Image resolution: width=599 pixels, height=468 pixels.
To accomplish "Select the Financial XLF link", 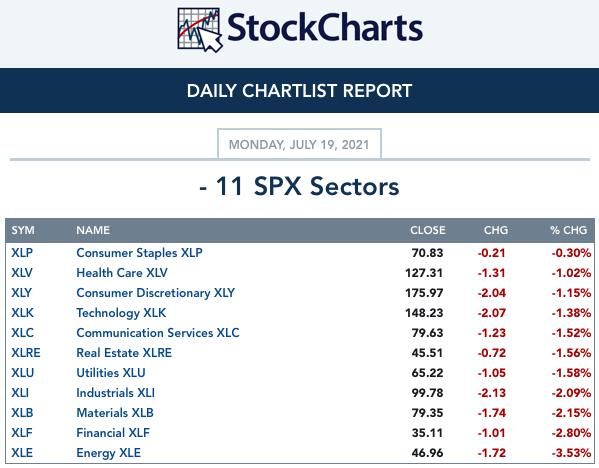I will coord(113,433).
